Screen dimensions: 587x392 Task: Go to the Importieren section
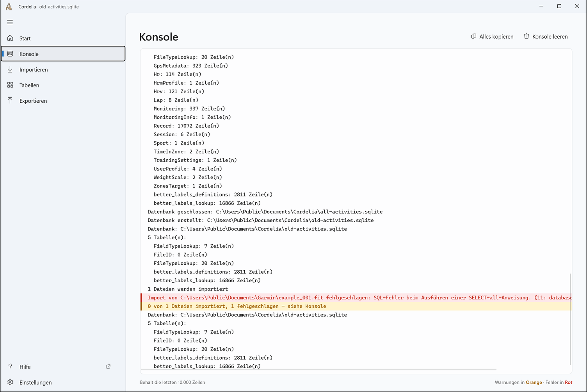(63, 69)
